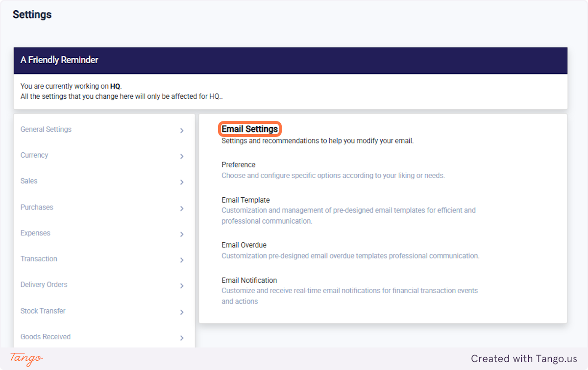
Task: Open Delivery Orders settings
Action: coord(44,285)
